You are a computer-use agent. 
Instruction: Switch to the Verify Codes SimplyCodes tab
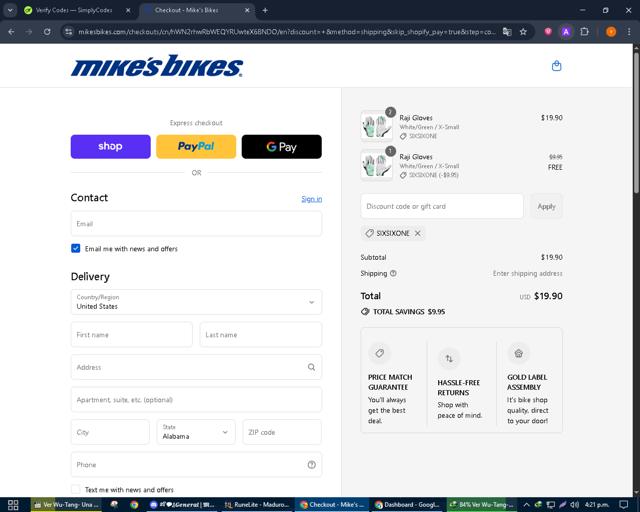click(73, 10)
